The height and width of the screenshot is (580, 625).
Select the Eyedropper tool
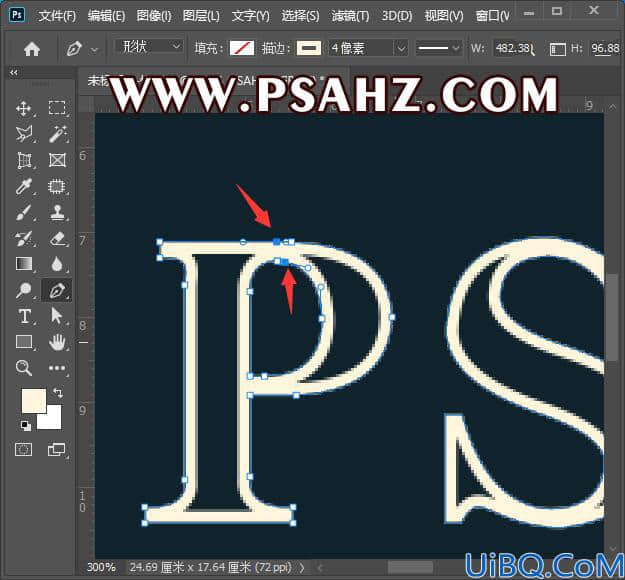point(24,187)
